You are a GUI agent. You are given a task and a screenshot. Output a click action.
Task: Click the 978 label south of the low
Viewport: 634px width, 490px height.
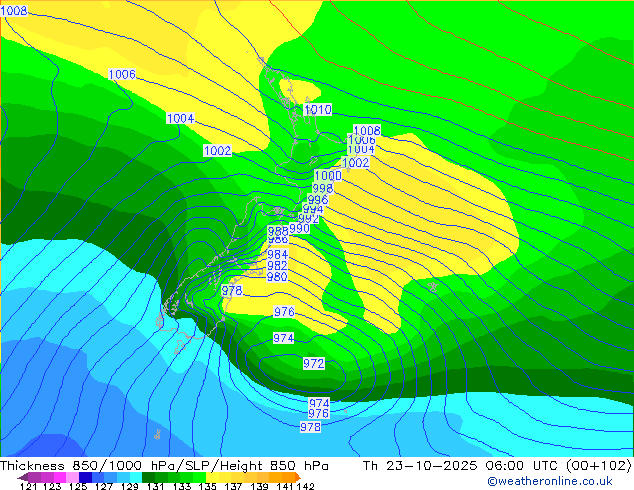point(311,427)
